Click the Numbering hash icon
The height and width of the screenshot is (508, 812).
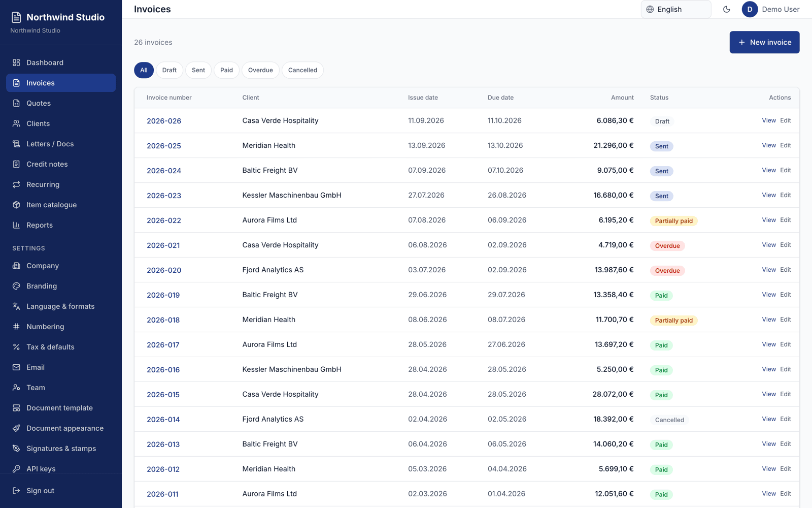[16, 327]
